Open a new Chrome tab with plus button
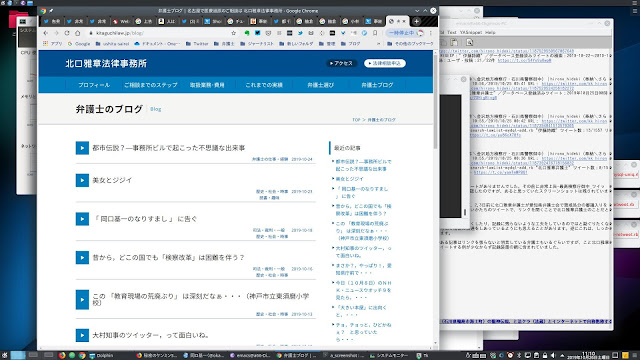 coord(416,21)
